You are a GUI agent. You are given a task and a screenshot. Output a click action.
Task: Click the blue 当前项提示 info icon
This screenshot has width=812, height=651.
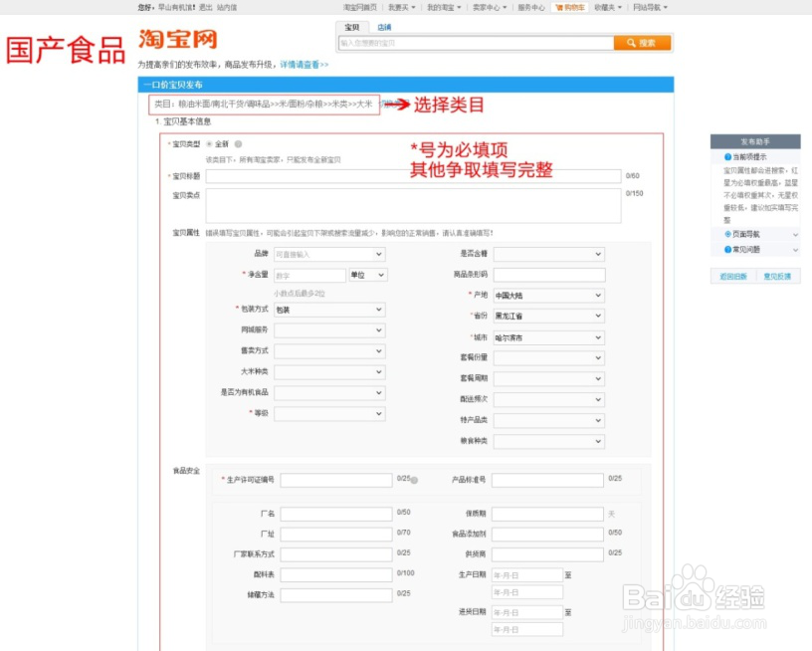pyautogui.click(x=726, y=157)
